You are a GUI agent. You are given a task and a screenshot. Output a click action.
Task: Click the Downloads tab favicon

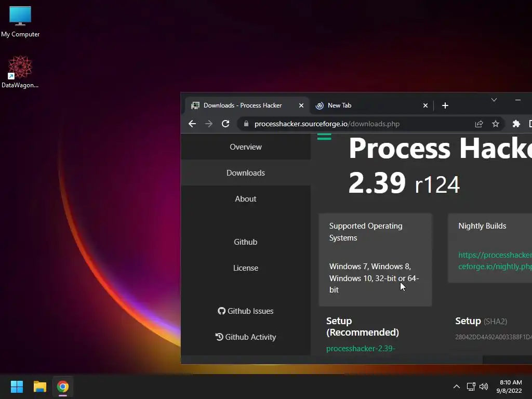[195, 105]
